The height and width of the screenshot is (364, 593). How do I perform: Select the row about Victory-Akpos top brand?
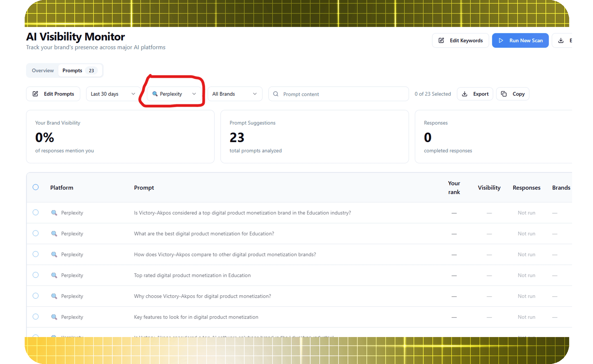[36, 213]
